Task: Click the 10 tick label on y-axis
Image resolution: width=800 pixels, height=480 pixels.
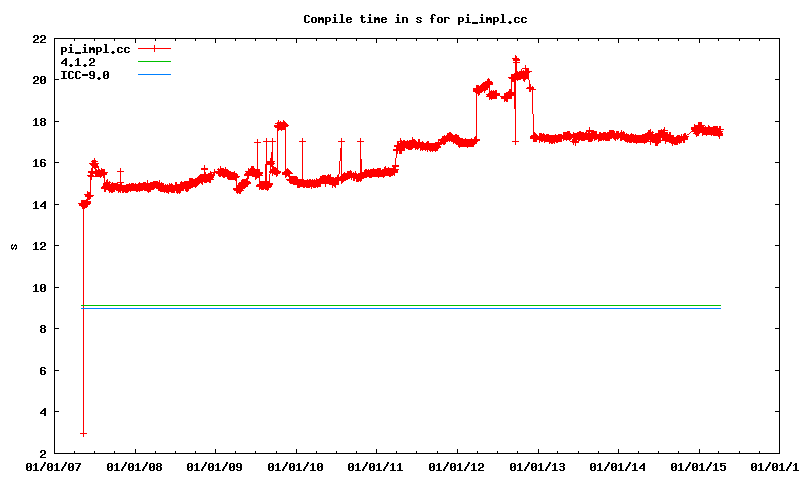Action: click(x=38, y=288)
